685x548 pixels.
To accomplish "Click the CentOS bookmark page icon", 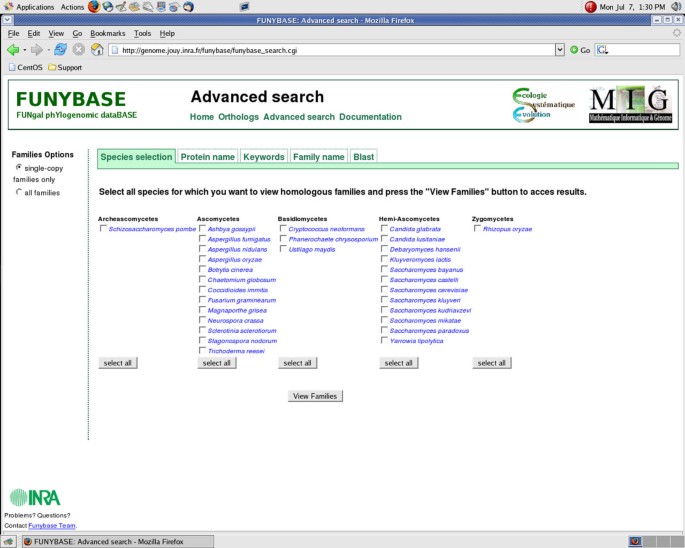I will pyautogui.click(x=12, y=67).
